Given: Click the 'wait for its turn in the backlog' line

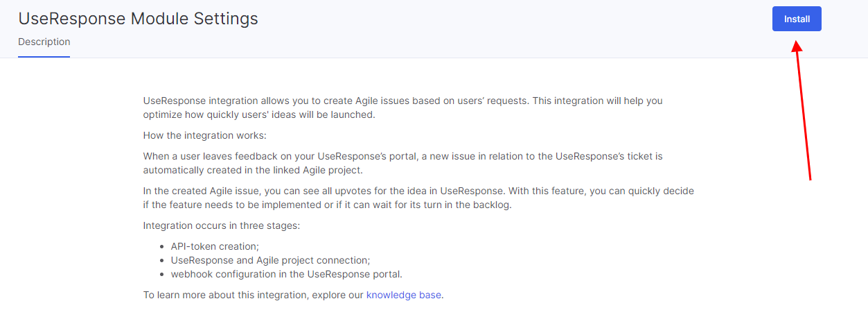Looking at the screenshot, I should [x=328, y=205].
